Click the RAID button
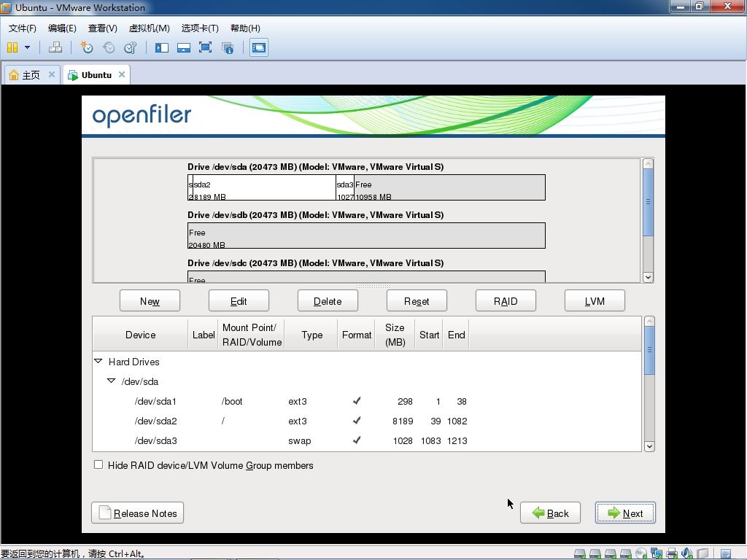Image resolution: width=747 pixels, height=560 pixels. point(506,301)
